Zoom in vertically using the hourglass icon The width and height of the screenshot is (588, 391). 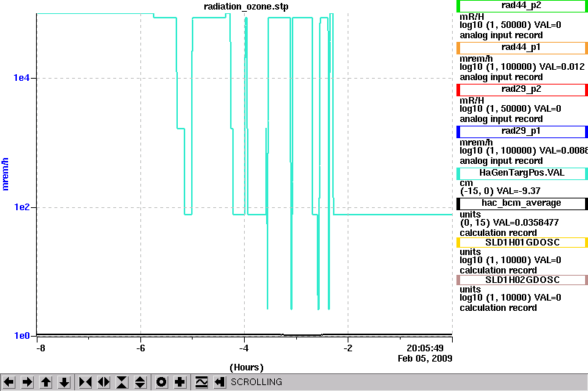point(122,382)
